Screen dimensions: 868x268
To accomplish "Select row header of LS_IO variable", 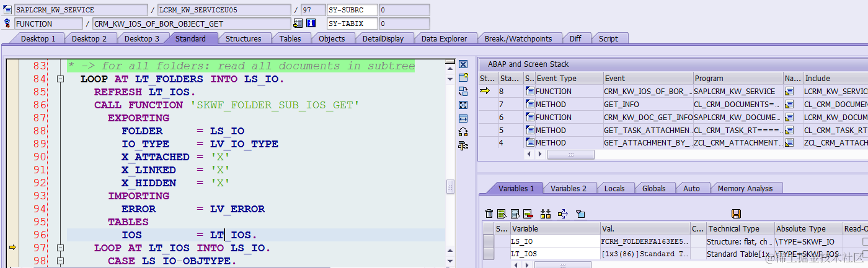I will tap(489, 241).
